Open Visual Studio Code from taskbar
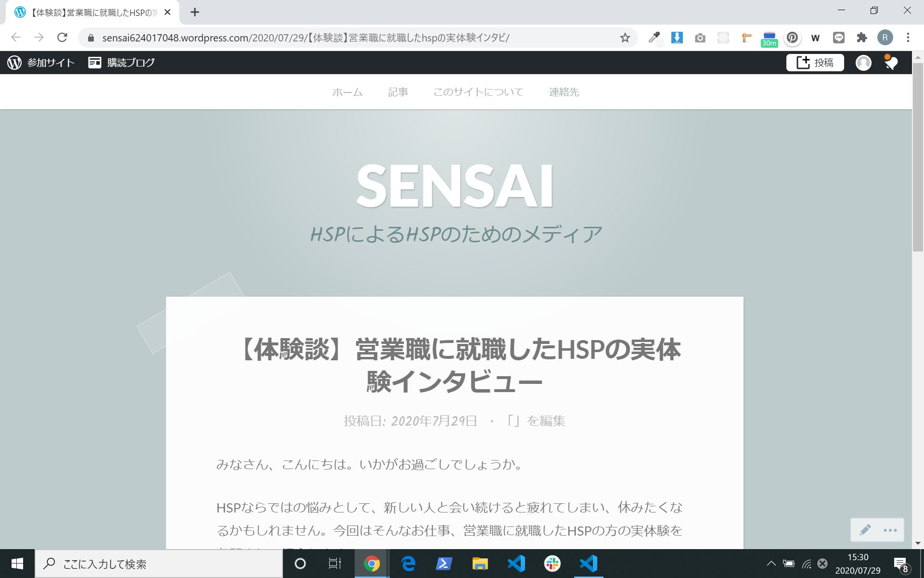 click(x=516, y=564)
